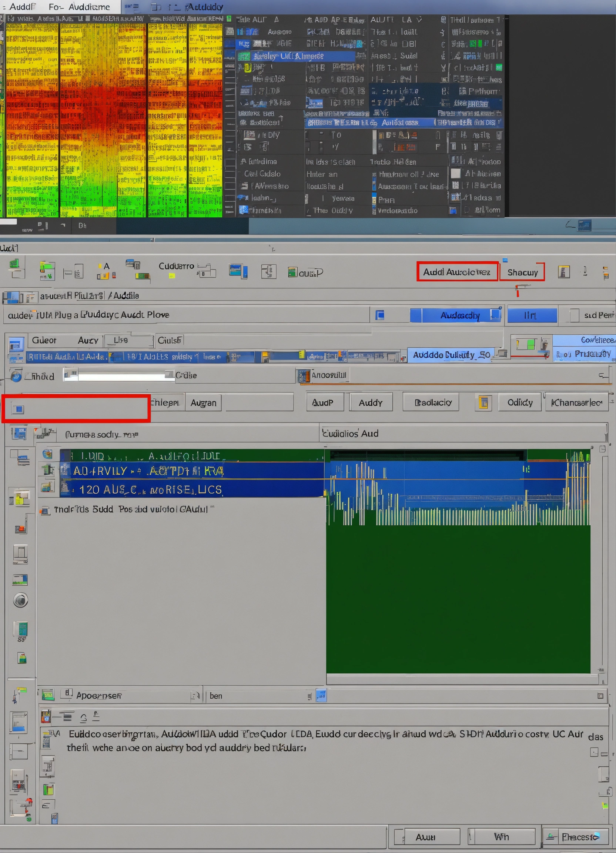
Task: Switch to the Auddy tab
Action: coord(371,402)
